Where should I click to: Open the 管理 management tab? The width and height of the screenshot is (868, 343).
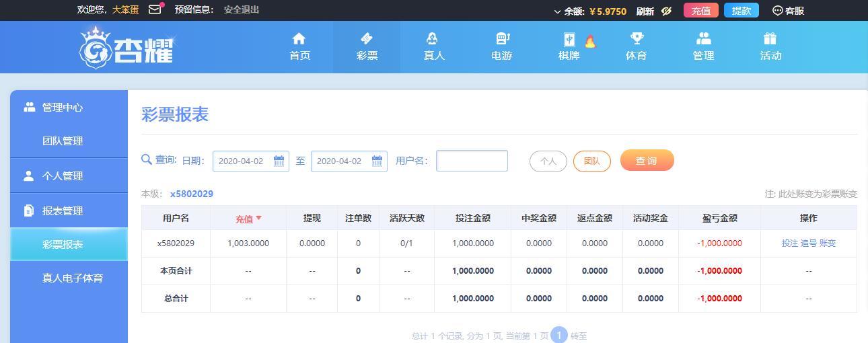[x=703, y=47]
